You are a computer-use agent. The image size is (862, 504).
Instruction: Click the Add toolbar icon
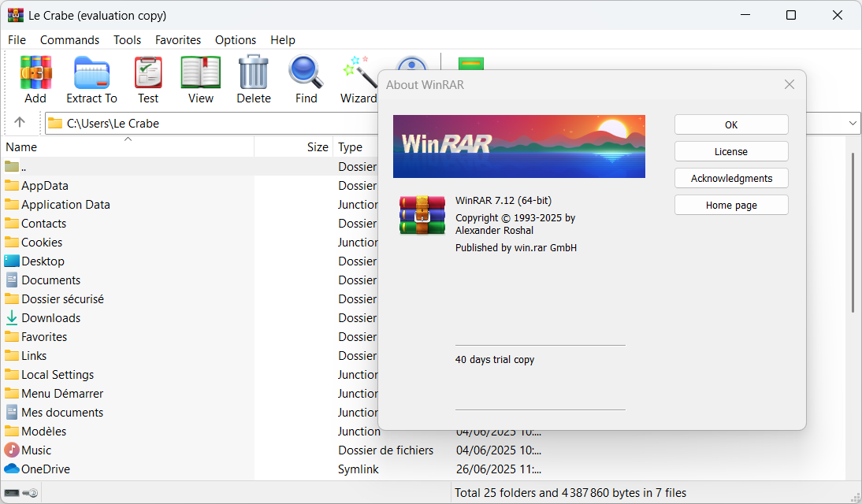click(35, 72)
